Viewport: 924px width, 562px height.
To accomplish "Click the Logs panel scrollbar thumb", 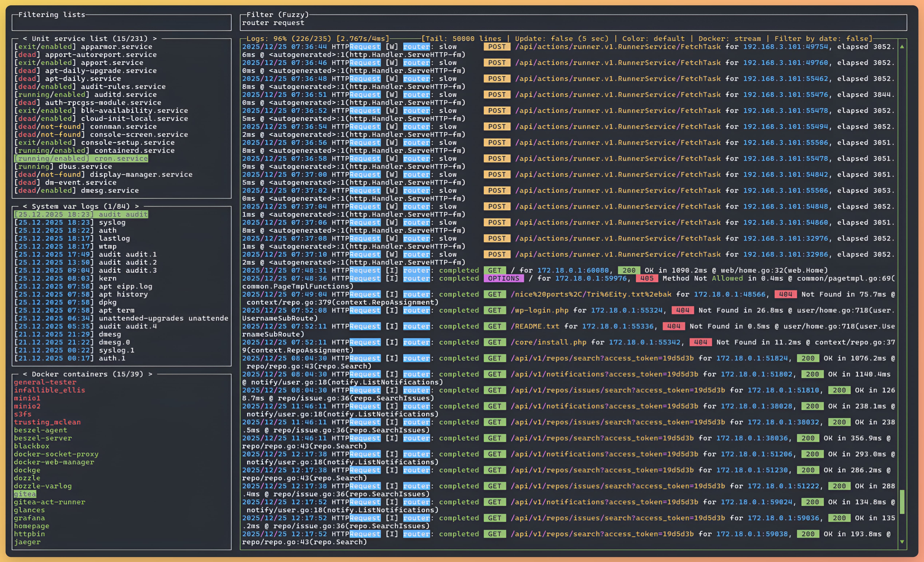I will [x=902, y=502].
